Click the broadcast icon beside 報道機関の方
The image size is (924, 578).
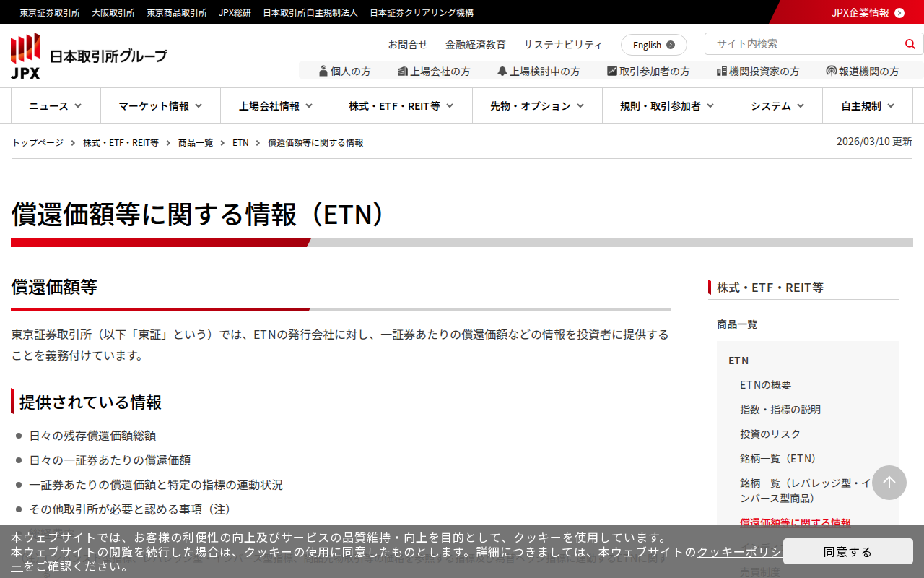pos(832,71)
